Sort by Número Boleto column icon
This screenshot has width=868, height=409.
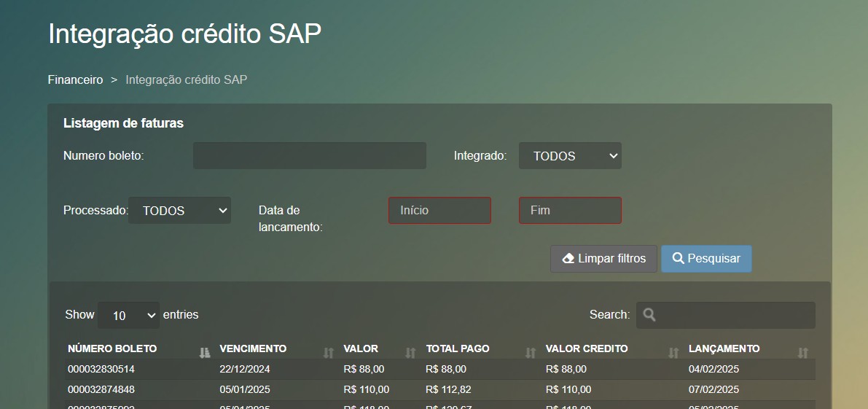point(205,353)
